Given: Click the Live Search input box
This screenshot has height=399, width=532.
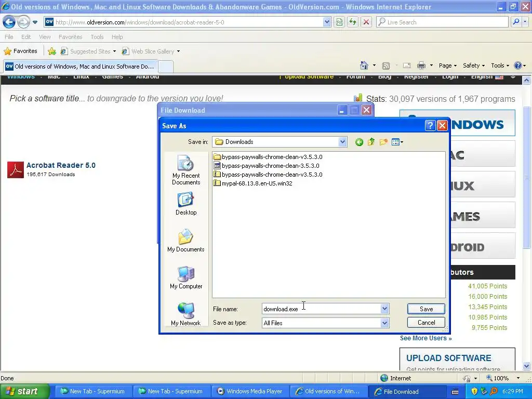Looking at the screenshot, I should tap(442, 22).
